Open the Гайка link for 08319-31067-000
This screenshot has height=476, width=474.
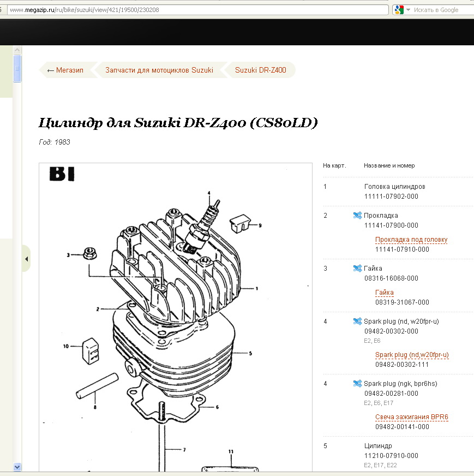[385, 293]
